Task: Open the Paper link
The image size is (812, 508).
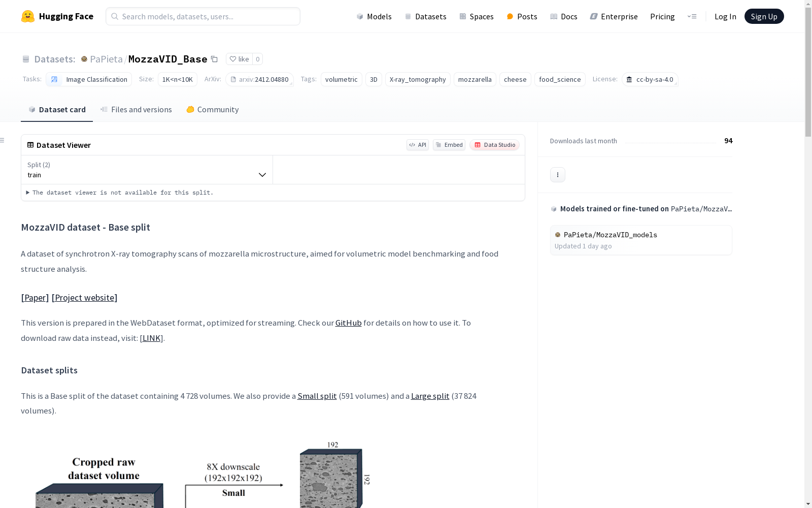Action: coord(35,298)
